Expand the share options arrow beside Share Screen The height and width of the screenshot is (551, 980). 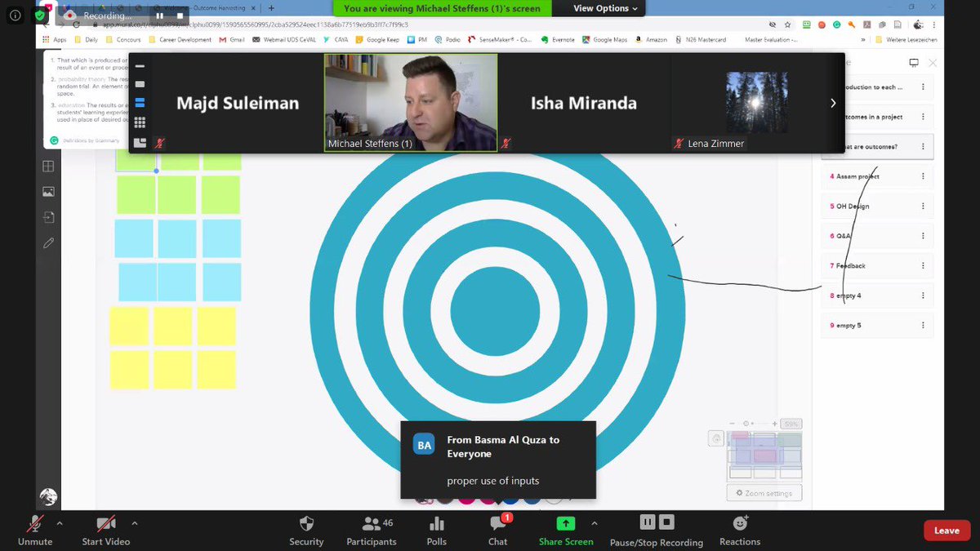(x=595, y=523)
